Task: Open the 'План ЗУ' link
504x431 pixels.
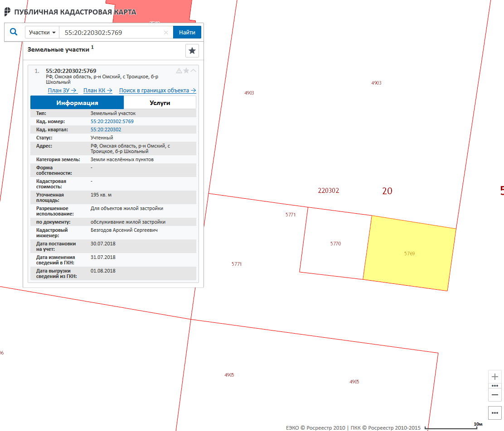Action: click(x=62, y=91)
